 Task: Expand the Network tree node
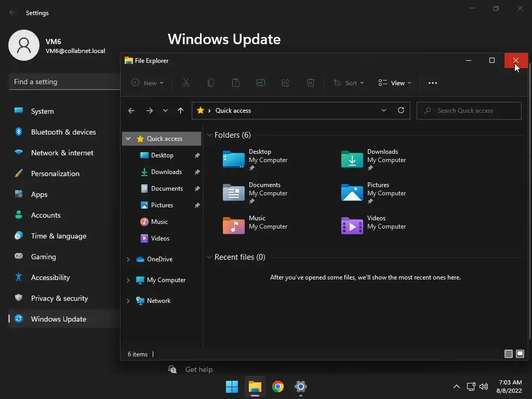pyautogui.click(x=128, y=301)
